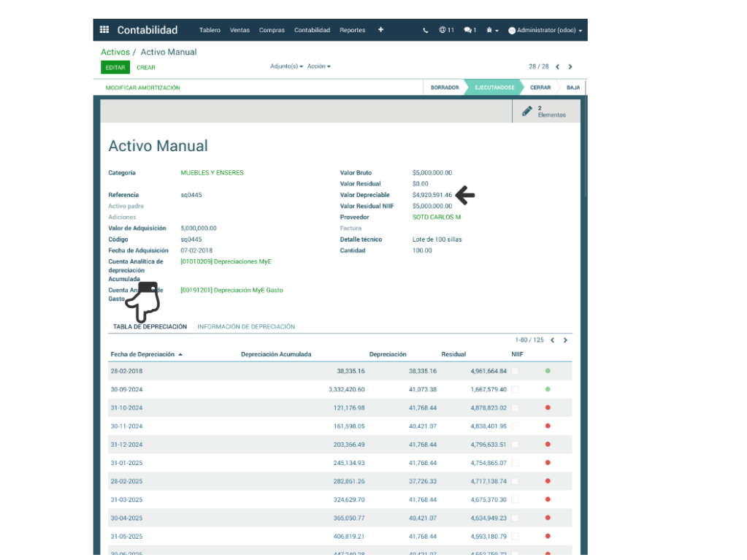This screenshot has width=747, height=560.
Task: Open the chat conversations icon
Action: (470, 31)
